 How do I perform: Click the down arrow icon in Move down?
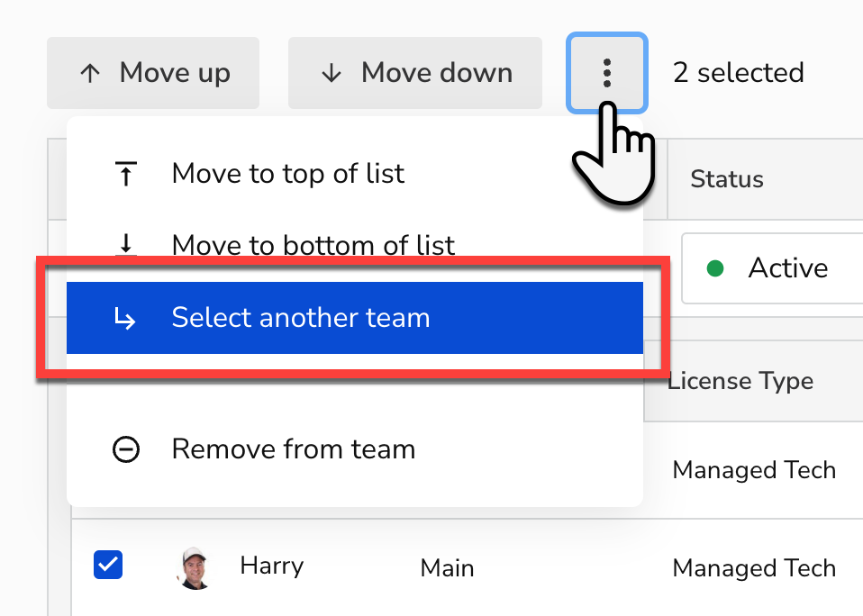click(x=332, y=73)
